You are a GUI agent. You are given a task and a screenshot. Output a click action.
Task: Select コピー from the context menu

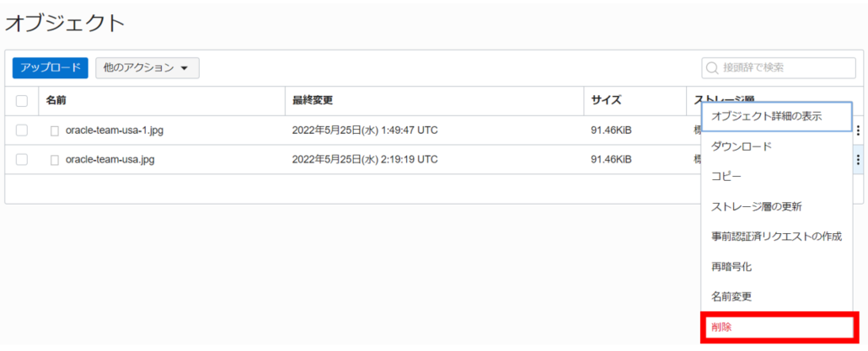pyautogui.click(x=726, y=177)
